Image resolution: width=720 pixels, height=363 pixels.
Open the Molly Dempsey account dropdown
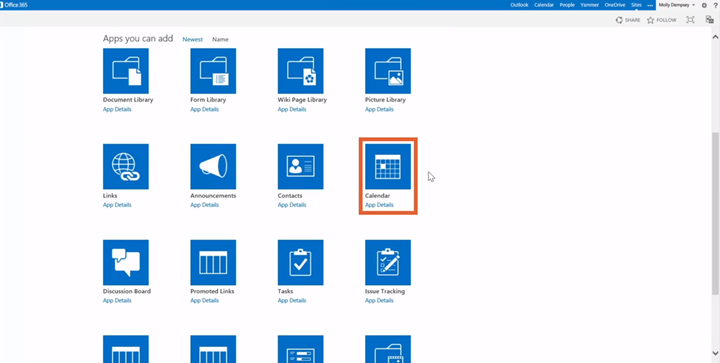(677, 5)
